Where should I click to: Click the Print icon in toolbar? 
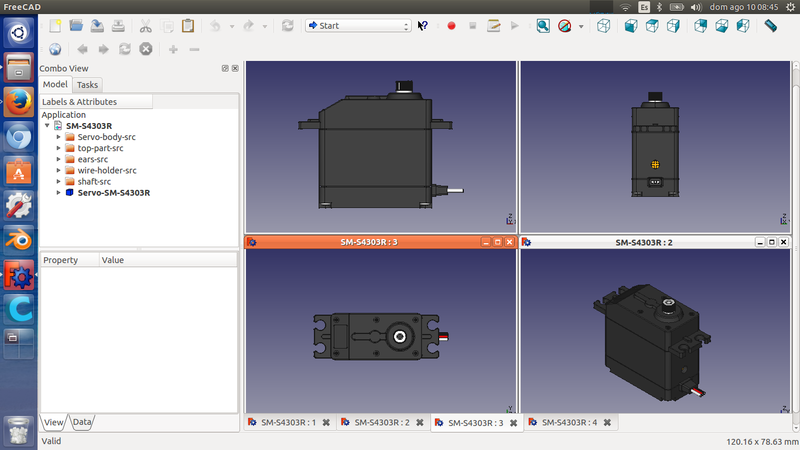pyautogui.click(x=118, y=26)
